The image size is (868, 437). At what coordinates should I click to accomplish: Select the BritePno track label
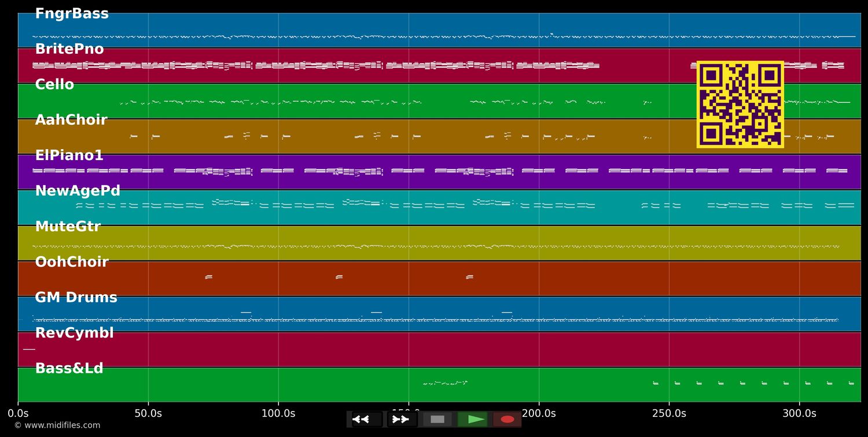[69, 49]
